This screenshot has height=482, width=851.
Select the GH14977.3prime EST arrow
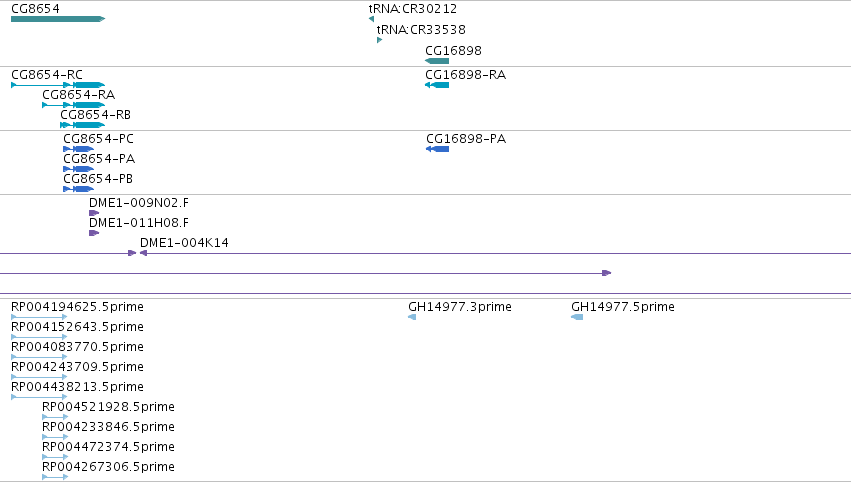click(412, 317)
